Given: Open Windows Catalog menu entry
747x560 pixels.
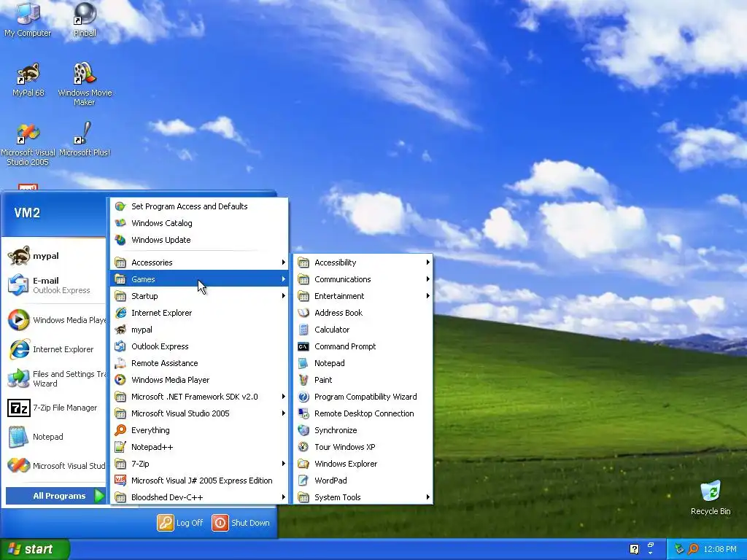Looking at the screenshot, I should pos(199,223).
